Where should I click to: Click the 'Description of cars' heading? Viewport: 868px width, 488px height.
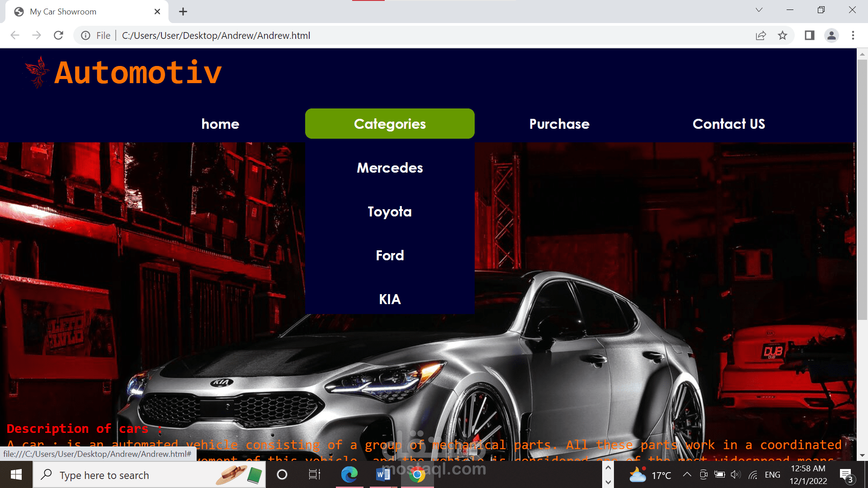pyautogui.click(x=85, y=428)
